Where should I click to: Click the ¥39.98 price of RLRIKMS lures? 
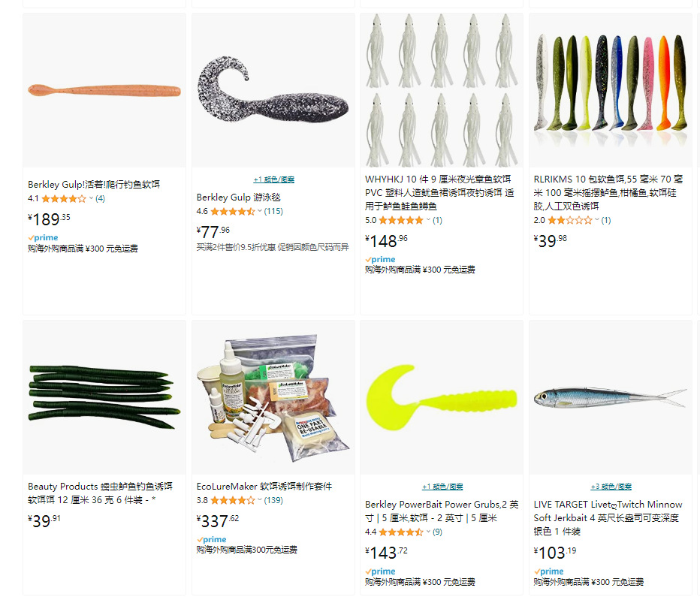pyautogui.click(x=551, y=241)
